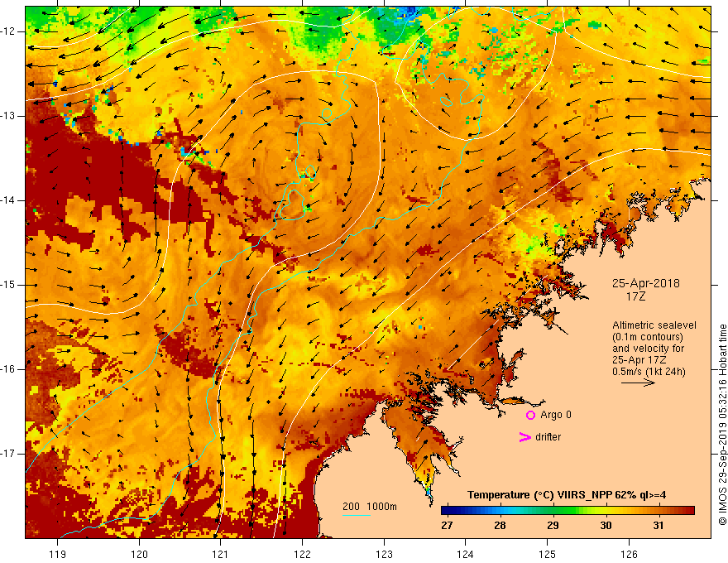
Task: Click the latitude axis label '-14'
Action: click(9, 200)
